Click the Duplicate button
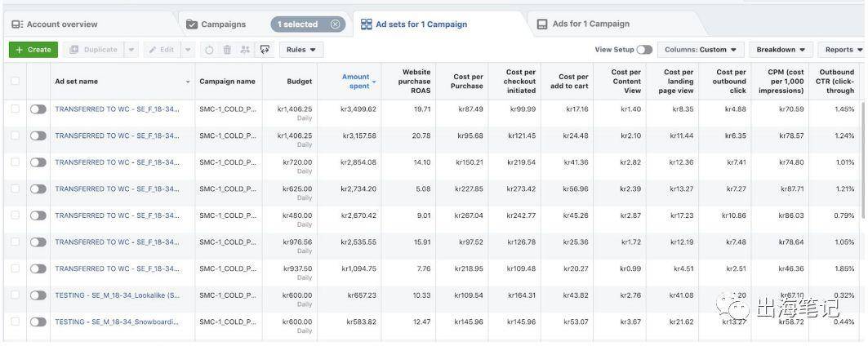 coord(93,49)
